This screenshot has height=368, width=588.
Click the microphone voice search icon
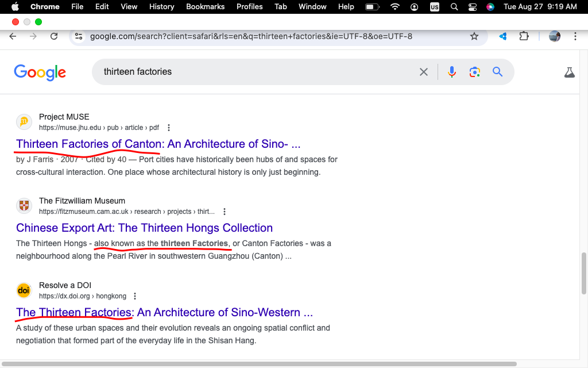point(452,72)
